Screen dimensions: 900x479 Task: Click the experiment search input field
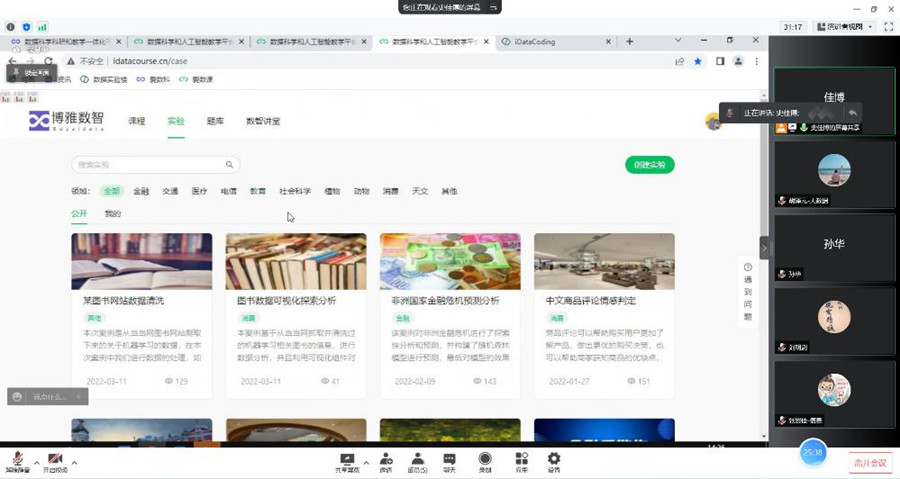click(150, 165)
